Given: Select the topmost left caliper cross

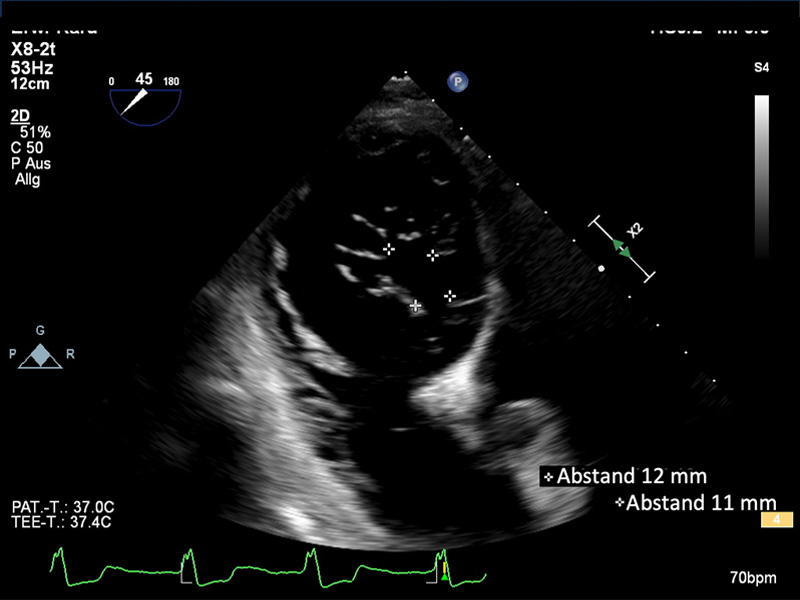Looking at the screenshot, I should (x=389, y=247).
